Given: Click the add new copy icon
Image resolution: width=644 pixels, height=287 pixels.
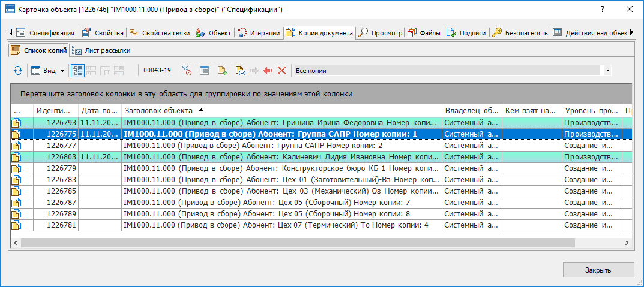Looking at the screenshot, I should pyautogui.click(x=222, y=71).
